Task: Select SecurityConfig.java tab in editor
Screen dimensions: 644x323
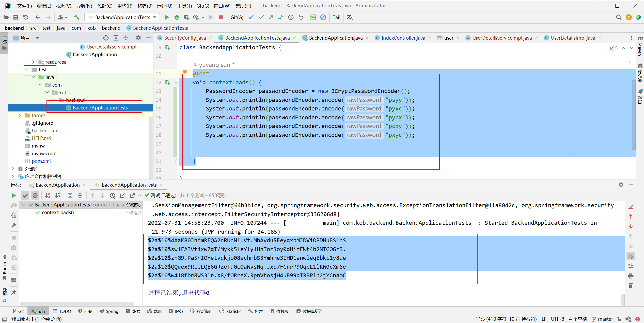Action: tap(185, 38)
